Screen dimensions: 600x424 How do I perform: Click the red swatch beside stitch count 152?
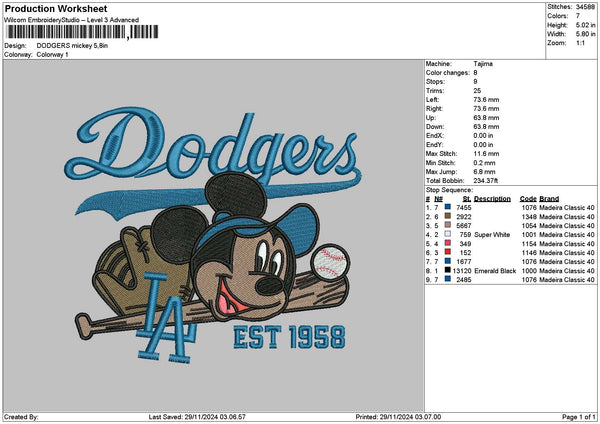[x=447, y=252]
